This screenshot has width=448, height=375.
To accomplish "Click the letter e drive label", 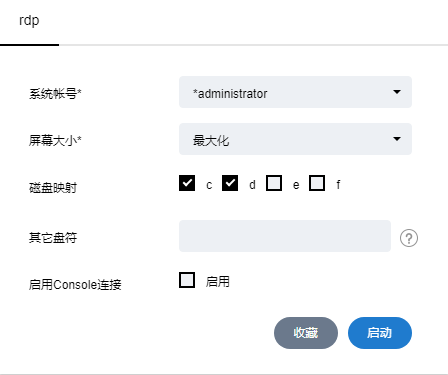I will click(x=296, y=185).
